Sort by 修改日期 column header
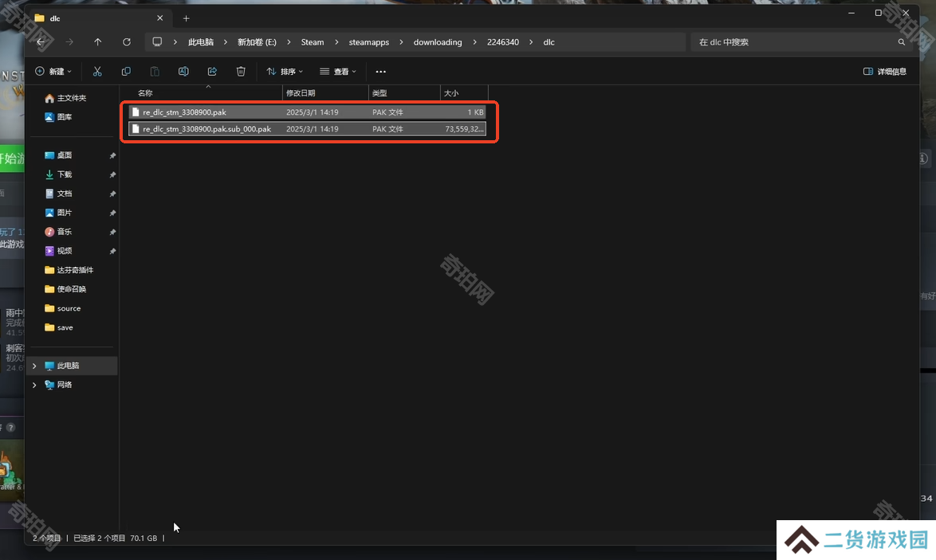This screenshot has height=560, width=936. tap(325, 93)
